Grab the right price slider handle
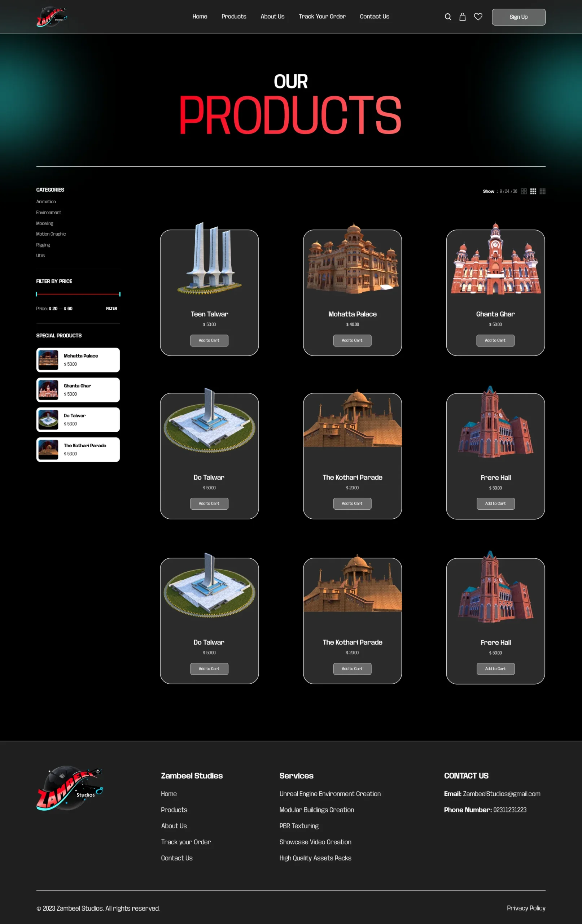 (120, 294)
